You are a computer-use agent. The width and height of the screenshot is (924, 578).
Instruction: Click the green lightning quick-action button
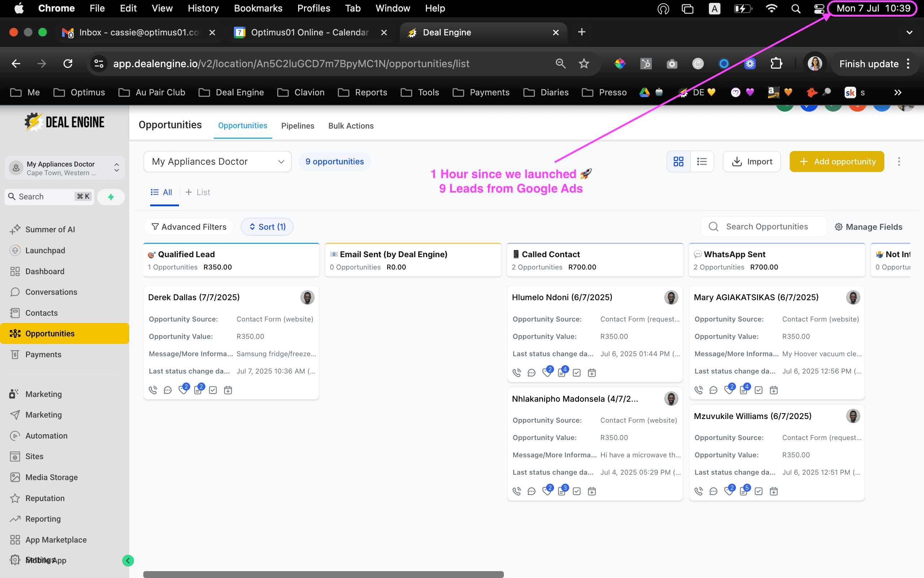(111, 197)
